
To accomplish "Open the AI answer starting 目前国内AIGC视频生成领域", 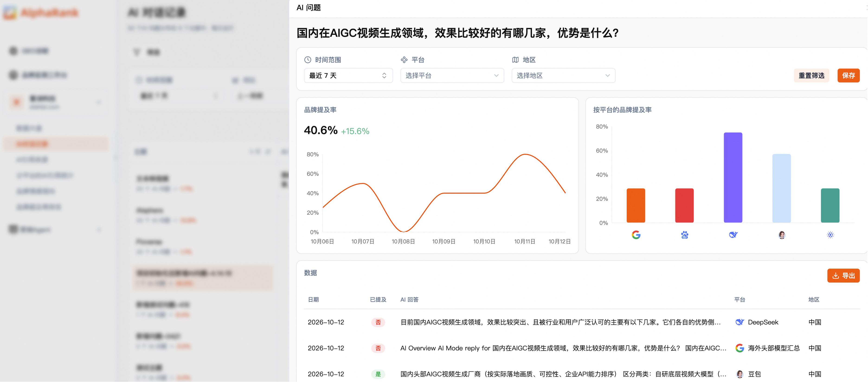I will click(560, 322).
